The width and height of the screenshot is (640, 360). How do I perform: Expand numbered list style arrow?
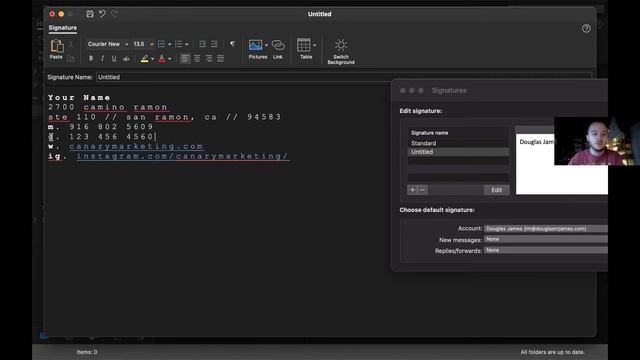coord(187,44)
